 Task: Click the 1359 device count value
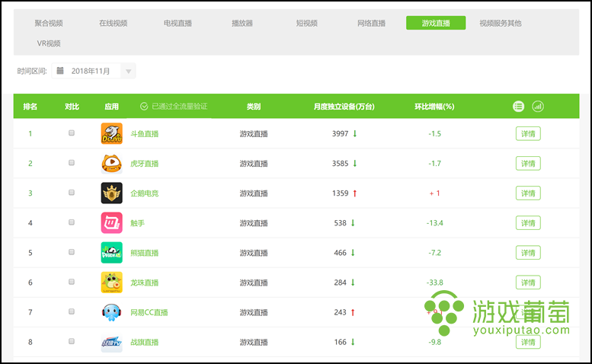pos(340,193)
